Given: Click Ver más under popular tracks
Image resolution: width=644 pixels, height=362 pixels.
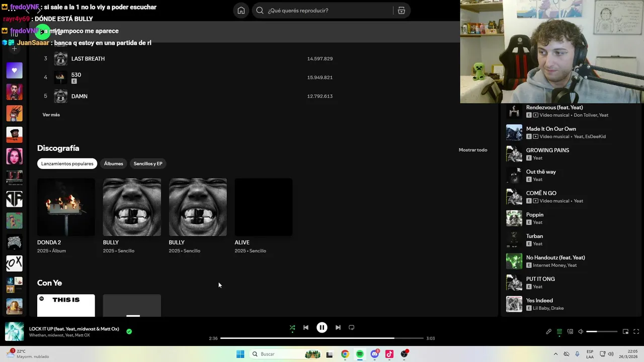Looking at the screenshot, I should pos(51,115).
